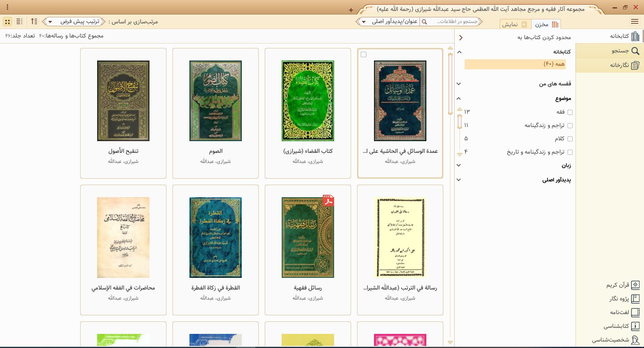Click the PDF badge on رسائل فقهية

pyautogui.click(x=328, y=200)
